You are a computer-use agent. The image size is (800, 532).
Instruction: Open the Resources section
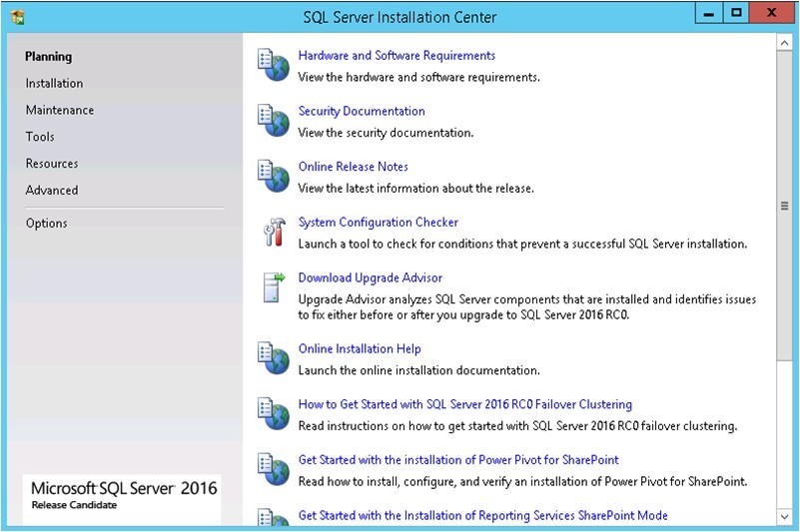click(52, 164)
